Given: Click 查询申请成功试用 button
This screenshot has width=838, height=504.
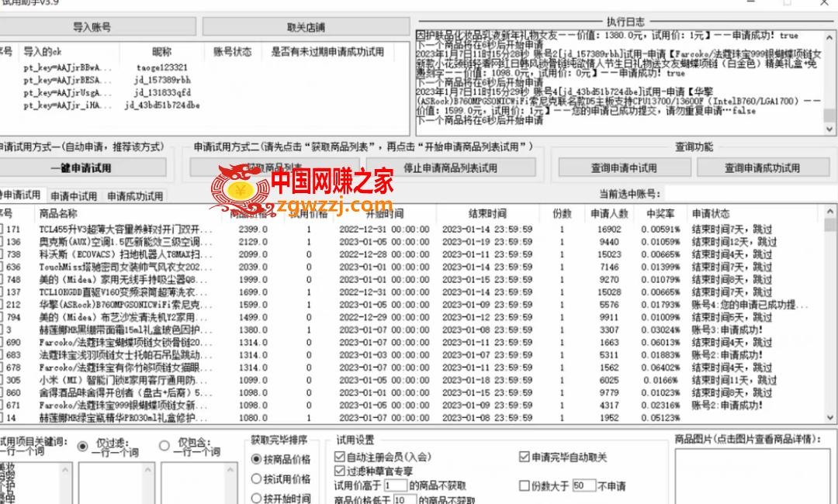Looking at the screenshot, I should (763, 167).
